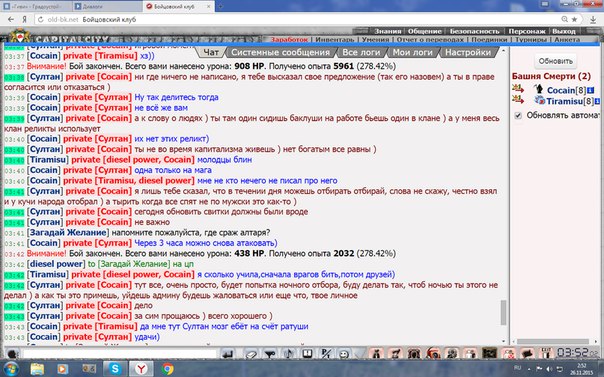Toggle the auto-update player list checkbox

(518, 116)
